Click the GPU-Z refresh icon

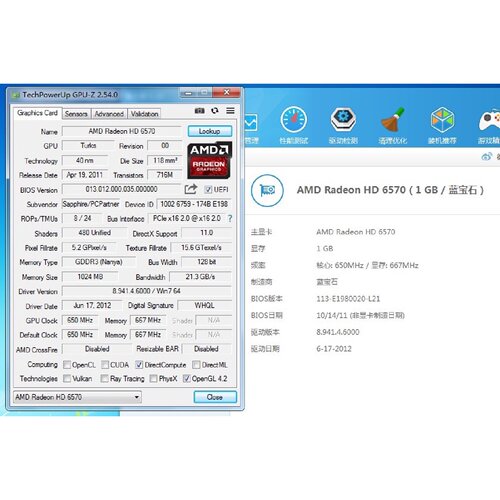coord(215,111)
